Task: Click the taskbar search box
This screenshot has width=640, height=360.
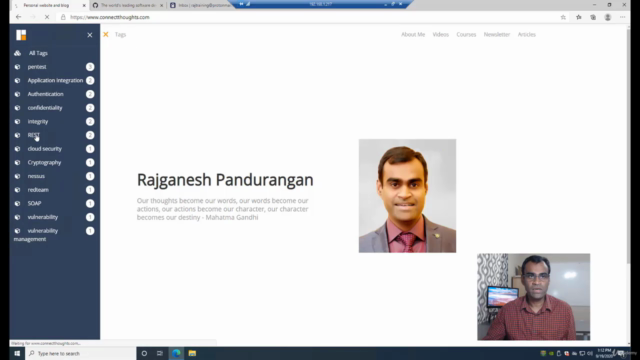Action: pos(80,353)
